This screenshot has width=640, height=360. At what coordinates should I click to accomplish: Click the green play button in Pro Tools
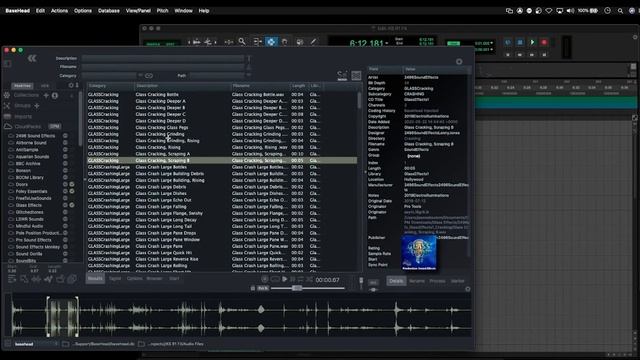[x=532, y=42]
